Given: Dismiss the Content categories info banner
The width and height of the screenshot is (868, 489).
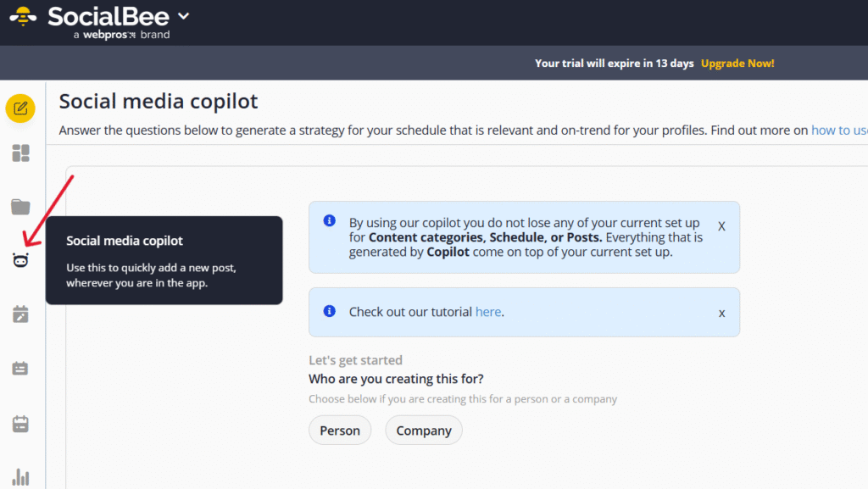Looking at the screenshot, I should point(721,227).
